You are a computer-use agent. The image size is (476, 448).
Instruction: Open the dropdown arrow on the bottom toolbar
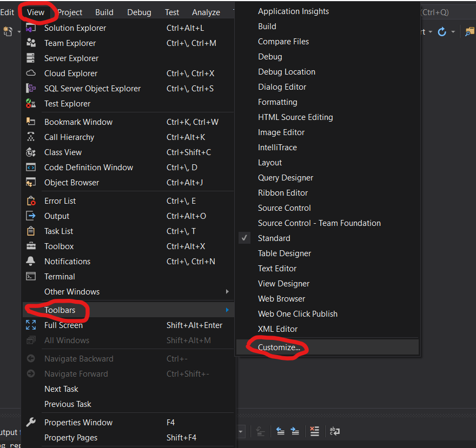pos(241,431)
